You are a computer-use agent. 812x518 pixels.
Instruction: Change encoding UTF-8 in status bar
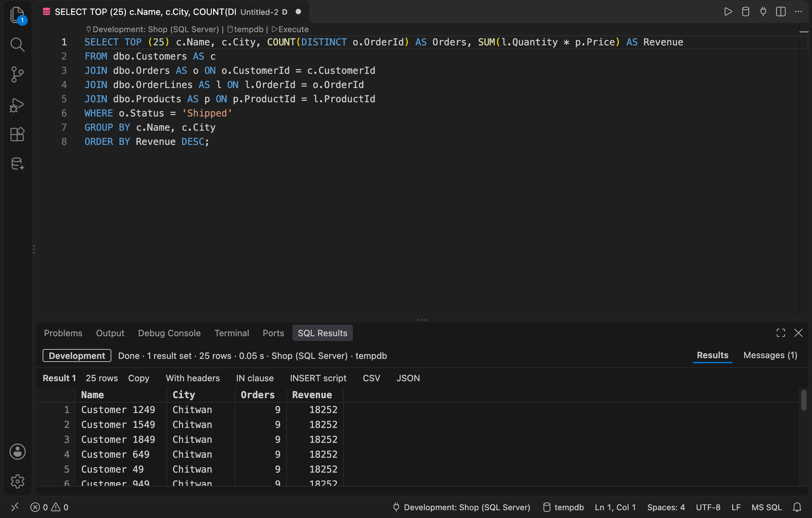click(708, 507)
